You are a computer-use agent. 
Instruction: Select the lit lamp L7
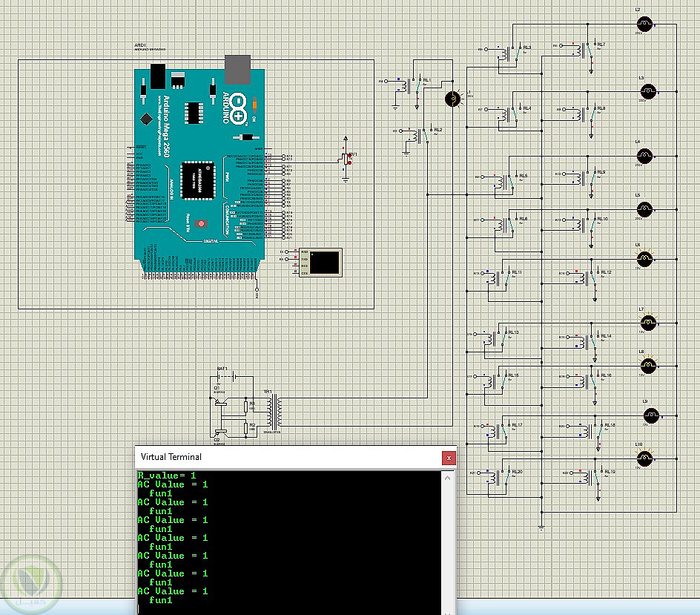click(x=648, y=323)
